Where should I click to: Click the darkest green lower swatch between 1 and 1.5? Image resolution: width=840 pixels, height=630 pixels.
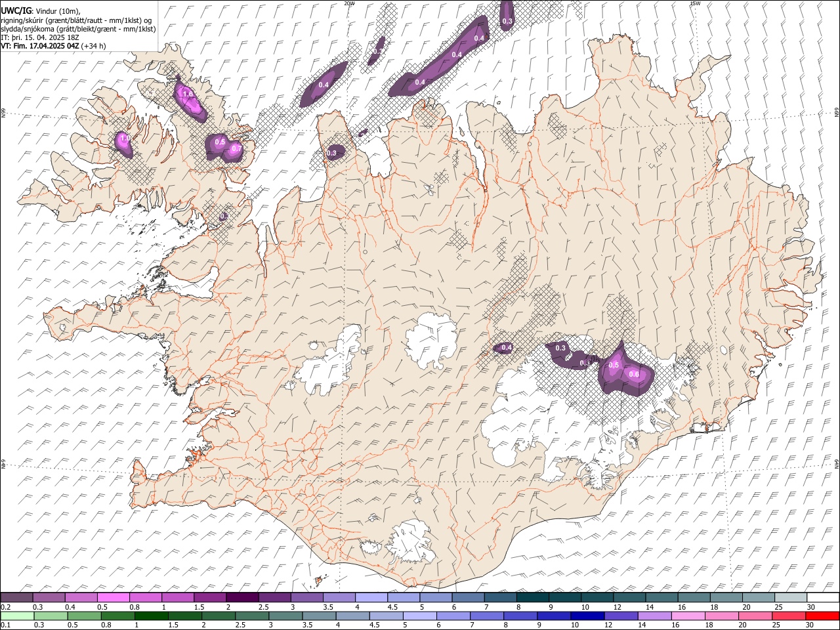click(x=152, y=616)
